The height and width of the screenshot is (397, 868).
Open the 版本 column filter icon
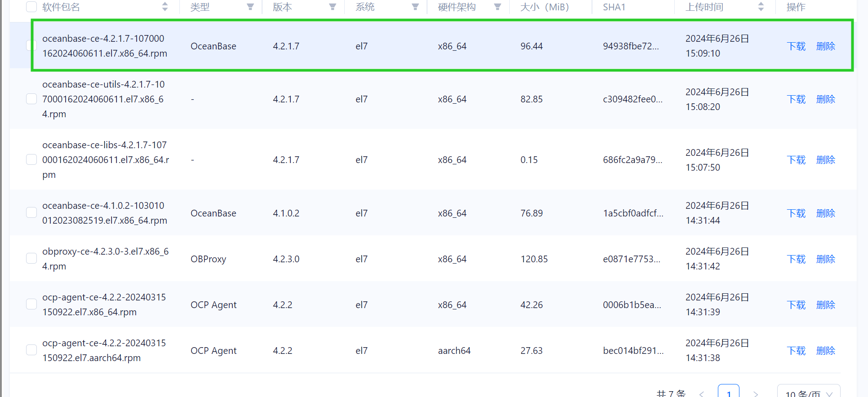[x=333, y=7]
